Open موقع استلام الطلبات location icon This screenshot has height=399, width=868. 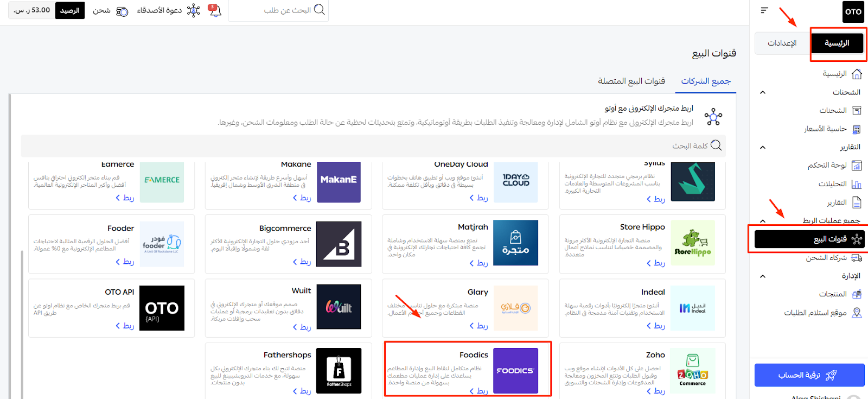coord(857,313)
